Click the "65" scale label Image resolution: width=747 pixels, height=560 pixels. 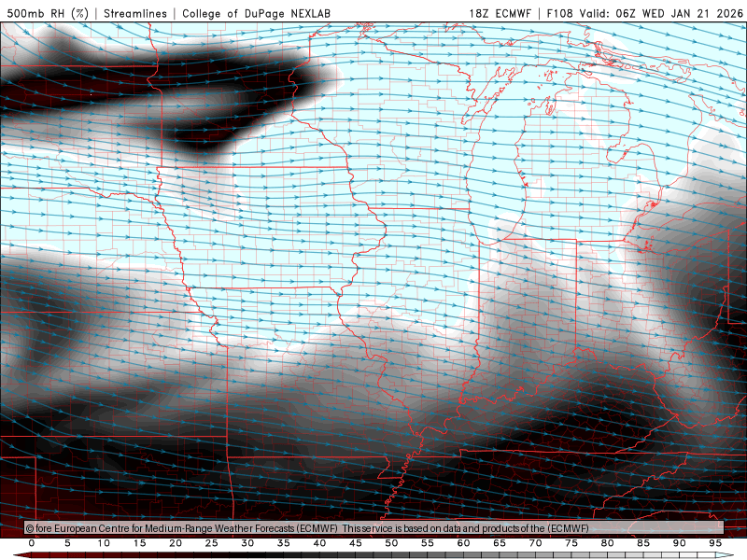(x=500, y=543)
